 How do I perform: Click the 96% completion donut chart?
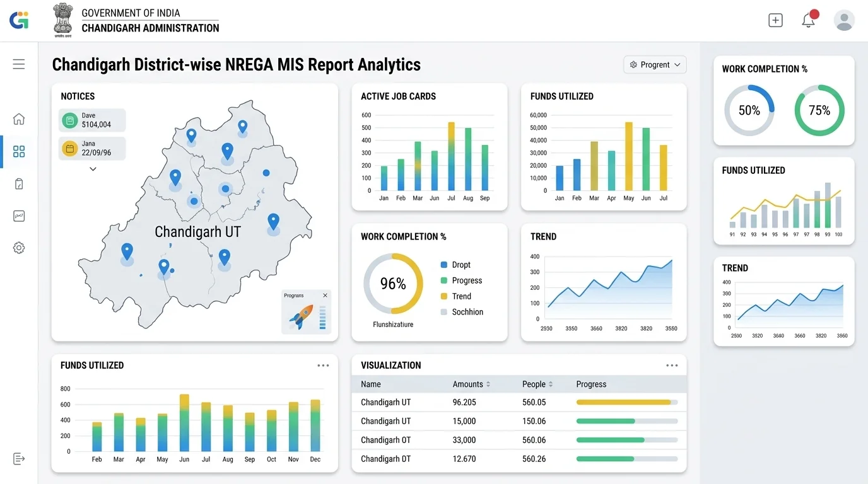tap(392, 284)
